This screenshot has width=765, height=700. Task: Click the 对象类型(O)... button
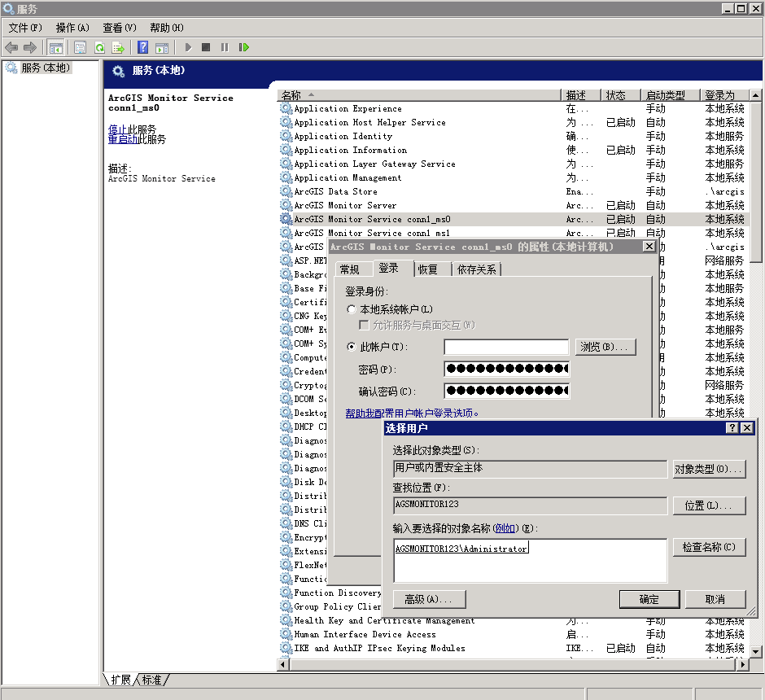709,469
